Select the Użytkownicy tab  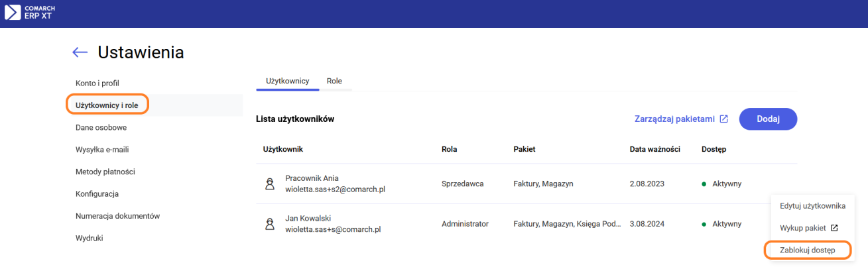(287, 81)
